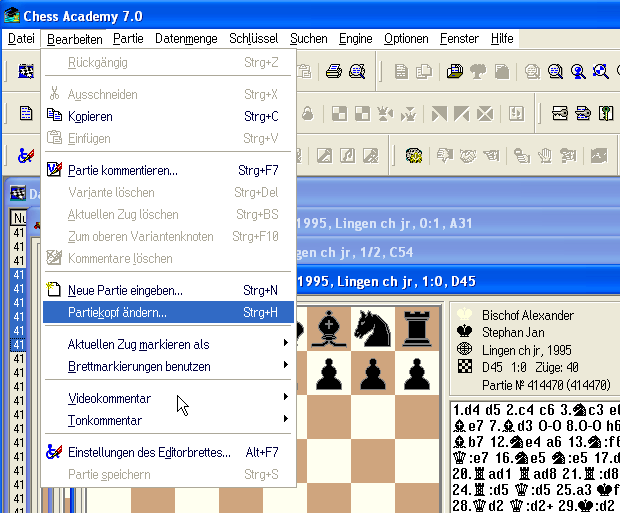Select 'Partie kommentieren...' menu entry
The height and width of the screenshot is (513, 620).
tap(168, 170)
